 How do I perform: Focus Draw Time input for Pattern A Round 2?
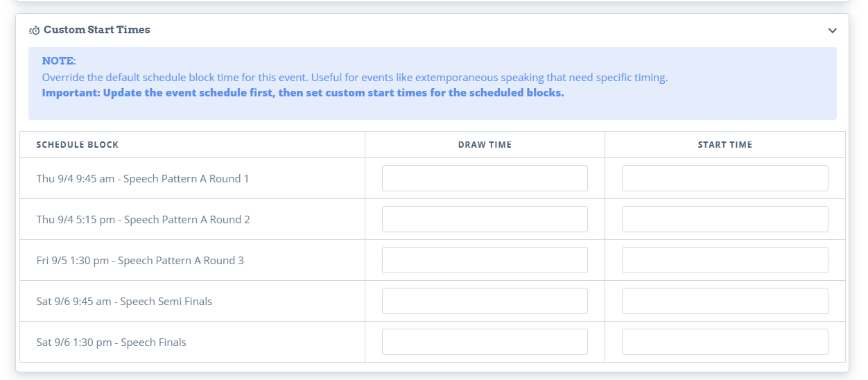(x=485, y=219)
